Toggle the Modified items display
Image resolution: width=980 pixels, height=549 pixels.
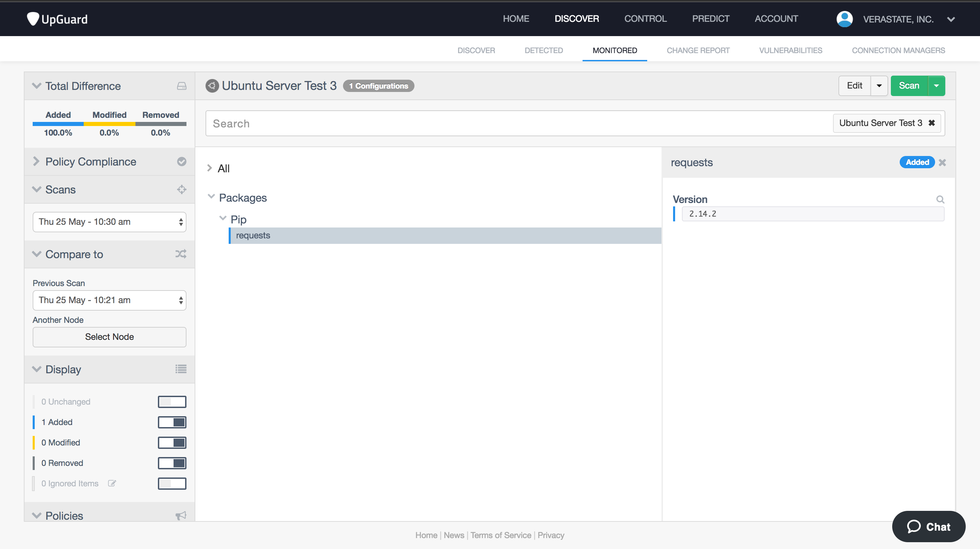point(172,443)
